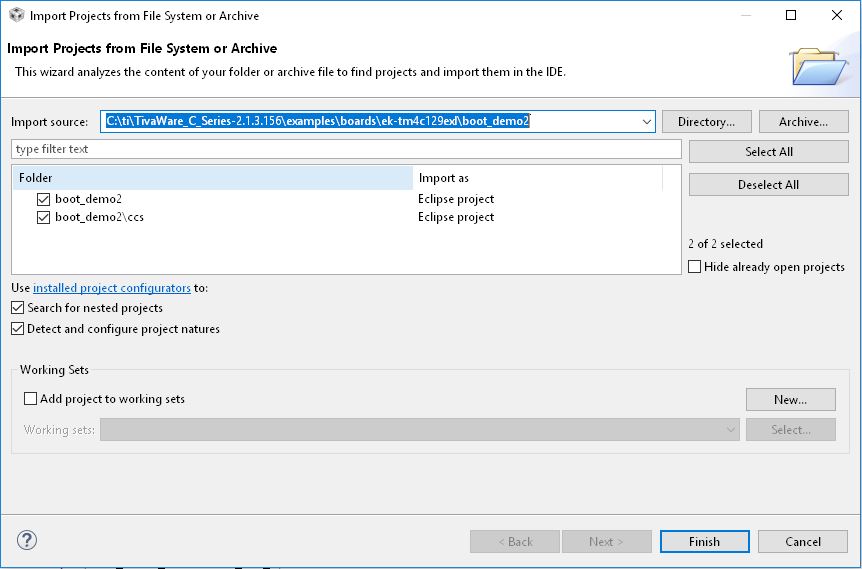Browse with the Directory... button
This screenshot has width=862, height=569.
(x=706, y=121)
